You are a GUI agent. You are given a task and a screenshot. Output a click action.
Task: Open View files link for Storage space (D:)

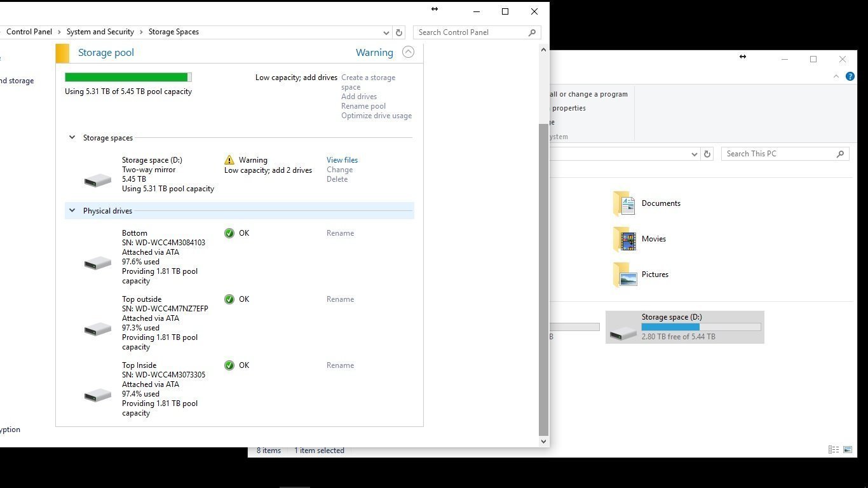point(342,160)
